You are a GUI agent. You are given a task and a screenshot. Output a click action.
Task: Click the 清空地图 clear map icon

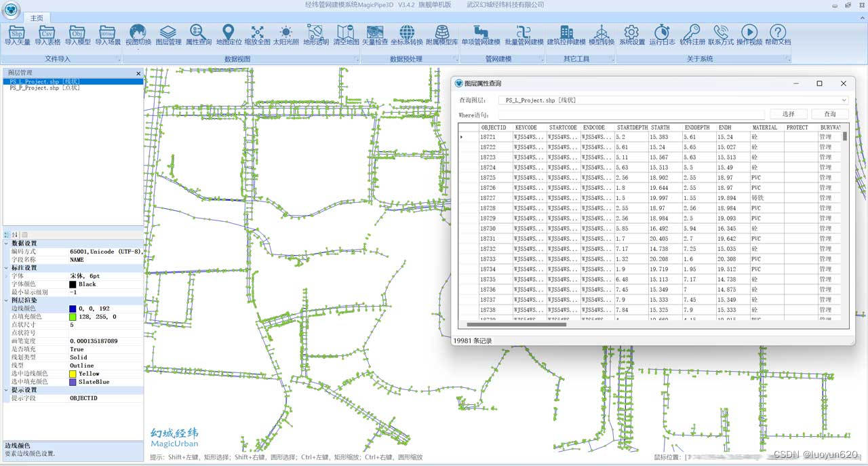tap(345, 35)
